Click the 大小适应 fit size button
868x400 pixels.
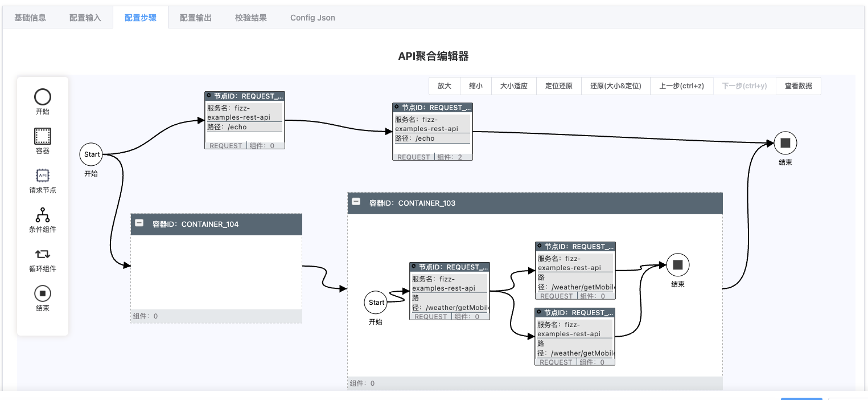pyautogui.click(x=513, y=86)
